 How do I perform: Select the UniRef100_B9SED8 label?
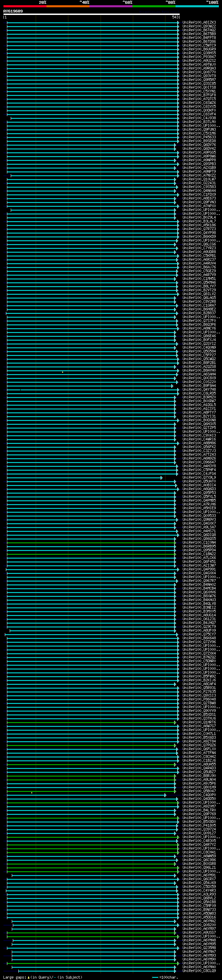pos(199,141)
